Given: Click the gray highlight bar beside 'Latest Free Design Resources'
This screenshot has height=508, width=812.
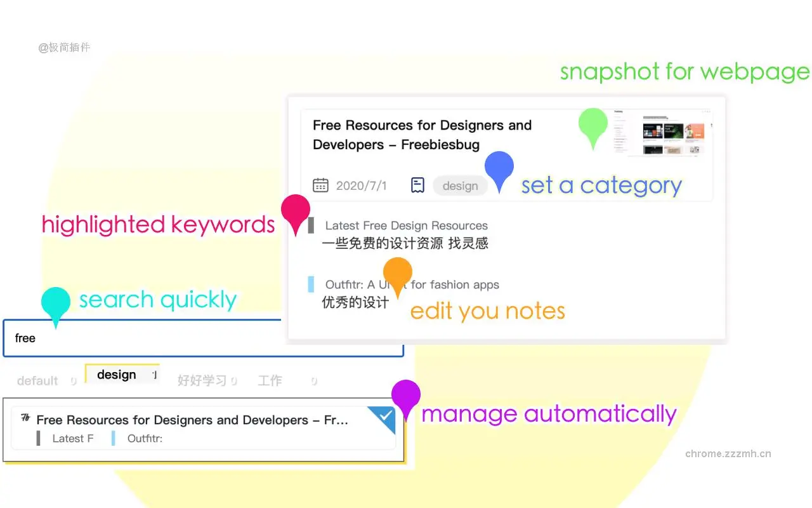Looking at the screenshot, I should tap(311, 225).
